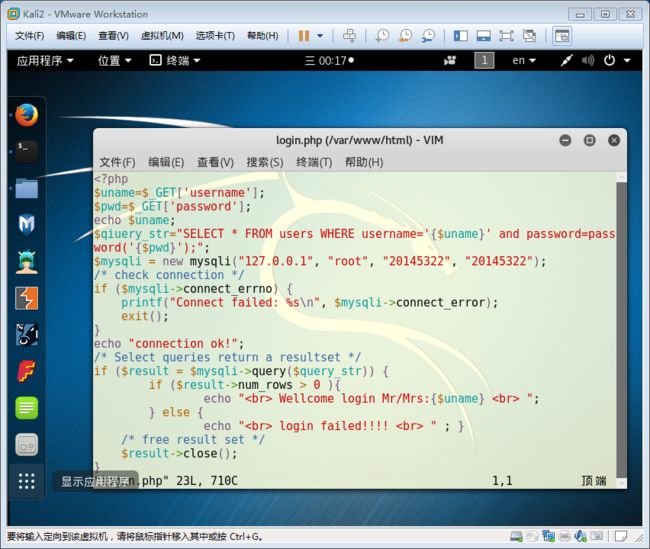Click the screen recording camera indicator
The image size is (650, 549).
click(x=450, y=61)
